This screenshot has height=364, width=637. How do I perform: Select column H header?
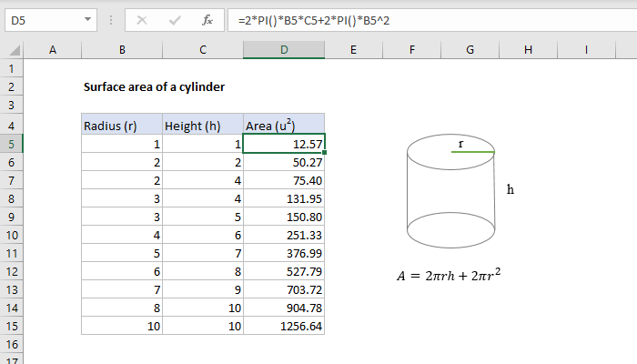point(528,50)
